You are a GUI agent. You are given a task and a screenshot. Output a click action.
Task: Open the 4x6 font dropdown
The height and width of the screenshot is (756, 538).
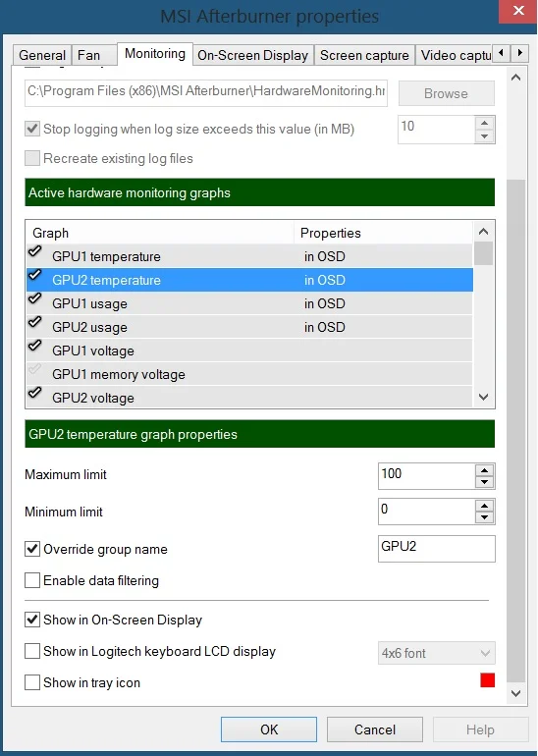[x=437, y=653]
